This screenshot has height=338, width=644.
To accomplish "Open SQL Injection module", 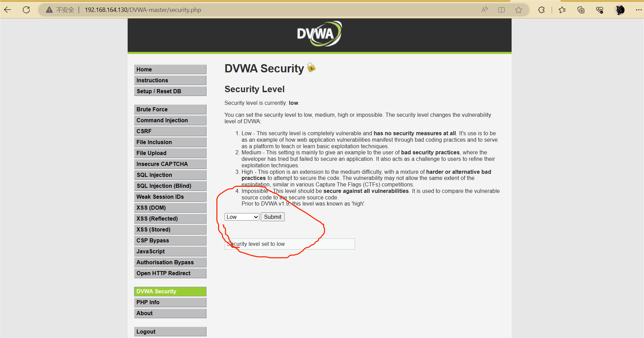I will click(x=170, y=175).
